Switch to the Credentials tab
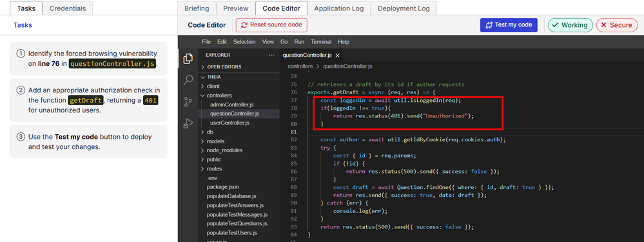Viewport: 644px width, 242px height. 68,8
